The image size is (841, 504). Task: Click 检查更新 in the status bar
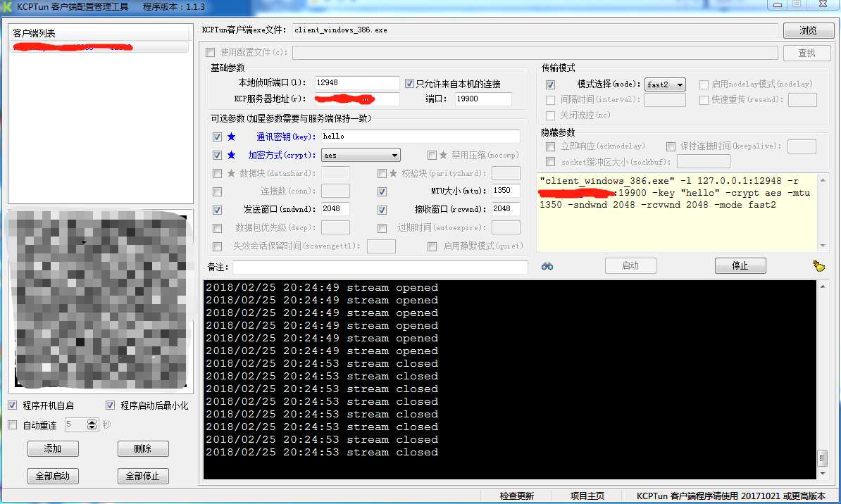tap(516, 496)
